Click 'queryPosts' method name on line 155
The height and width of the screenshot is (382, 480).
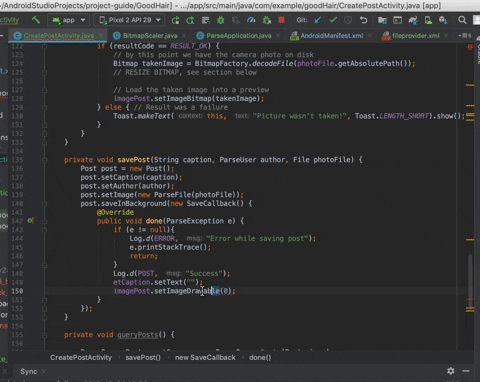pos(137,335)
